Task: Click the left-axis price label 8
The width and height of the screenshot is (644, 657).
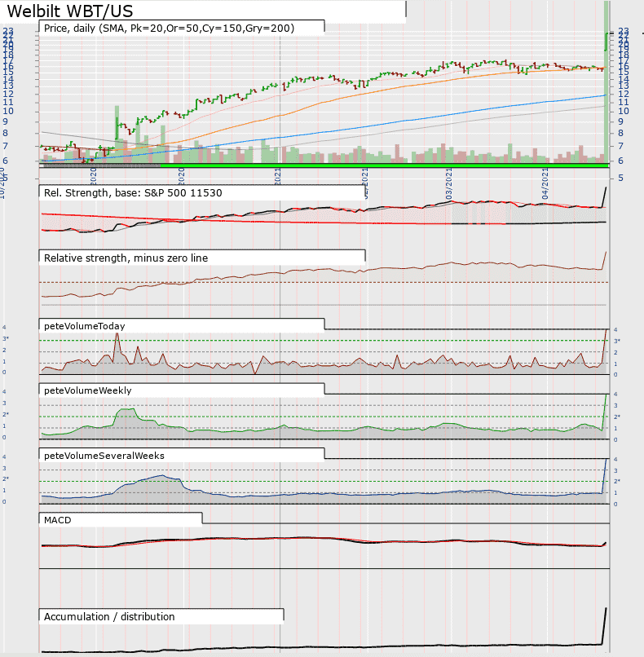Action: click(x=6, y=133)
